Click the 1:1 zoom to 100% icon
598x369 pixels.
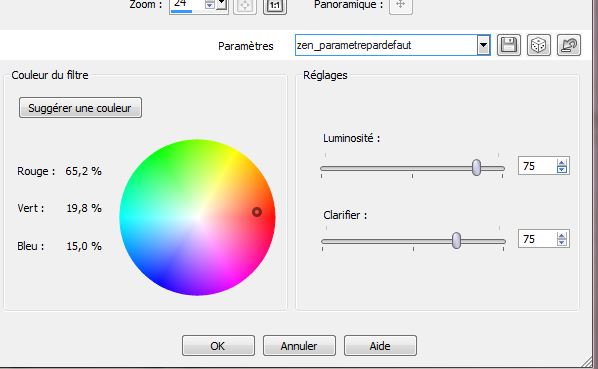click(275, 6)
